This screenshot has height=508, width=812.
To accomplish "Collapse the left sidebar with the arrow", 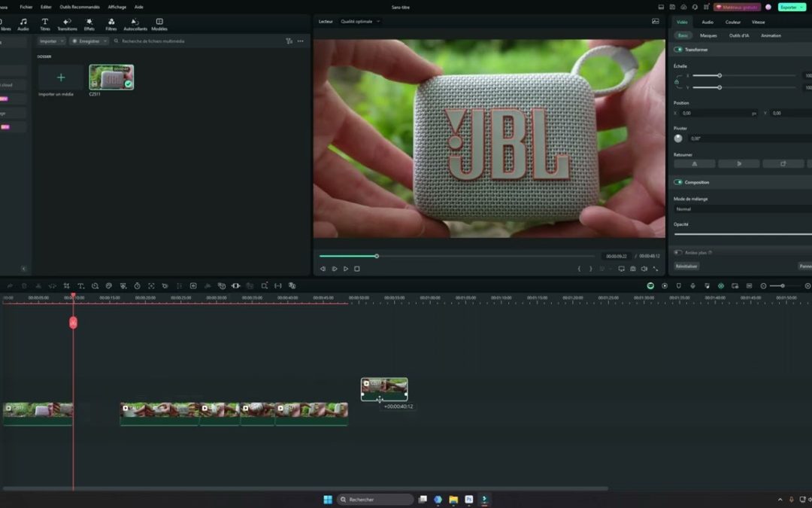I will point(23,269).
